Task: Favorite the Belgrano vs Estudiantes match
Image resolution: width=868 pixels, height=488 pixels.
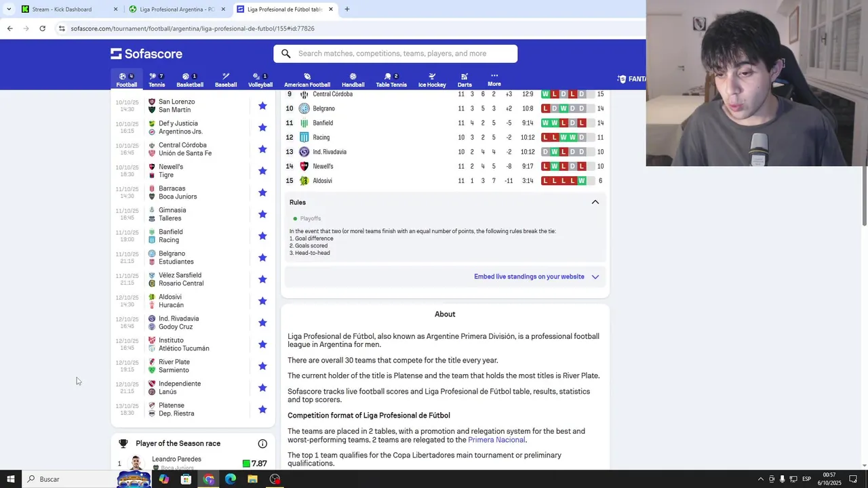Action: (x=262, y=258)
